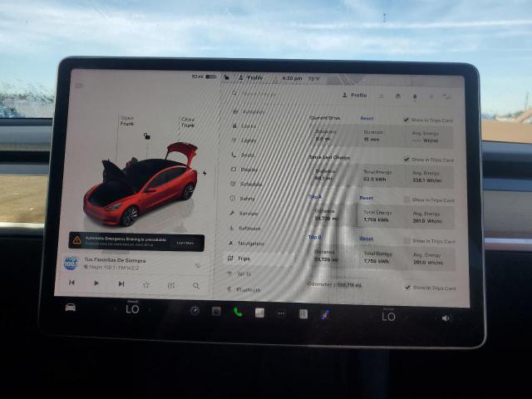Screen dimensions: 532x399
Task: Select Navigation in the settings menu
Action: (250, 243)
